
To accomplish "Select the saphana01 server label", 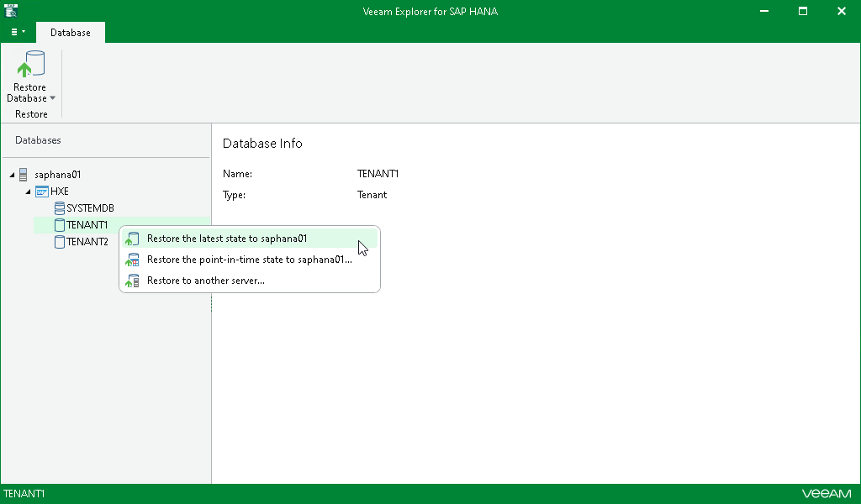I will [58, 175].
